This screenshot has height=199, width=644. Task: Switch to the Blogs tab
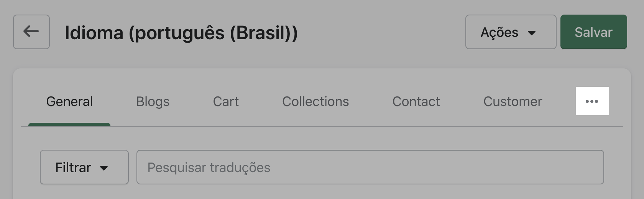pyautogui.click(x=153, y=102)
